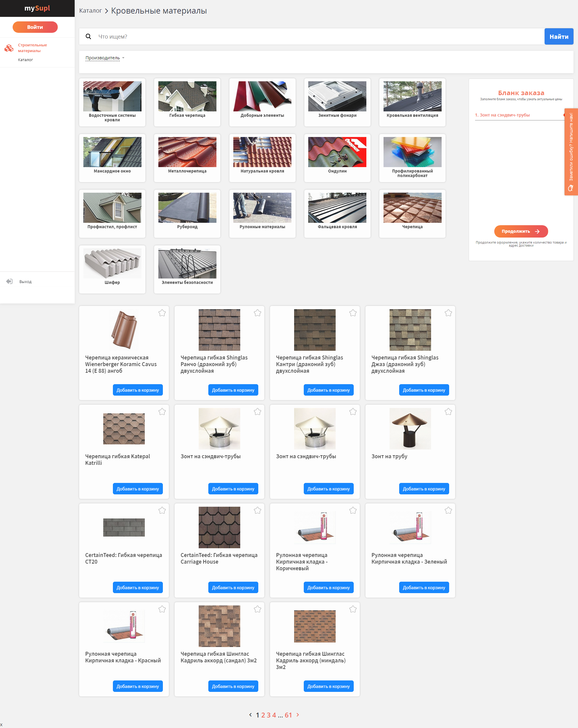Star the Katepal Katrilli shingle product
The image size is (578, 728).
point(162,412)
